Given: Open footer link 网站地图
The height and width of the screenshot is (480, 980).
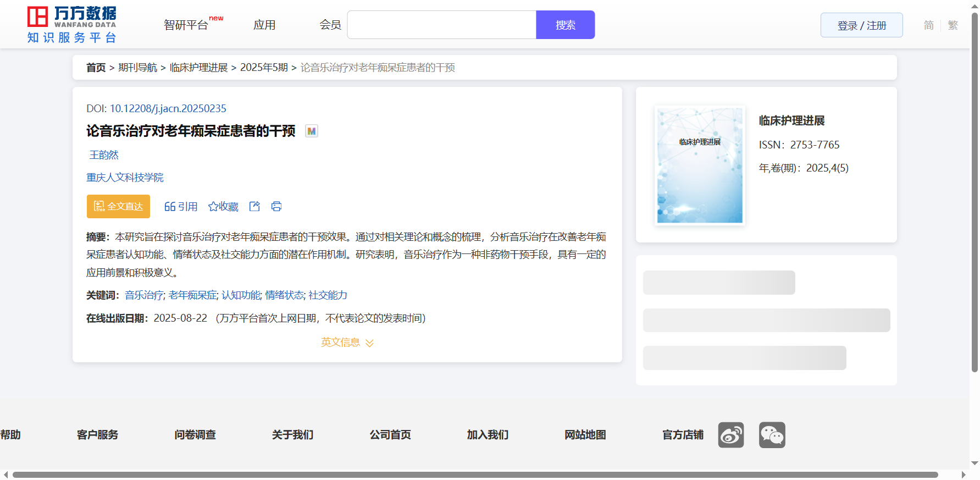Looking at the screenshot, I should [585, 435].
